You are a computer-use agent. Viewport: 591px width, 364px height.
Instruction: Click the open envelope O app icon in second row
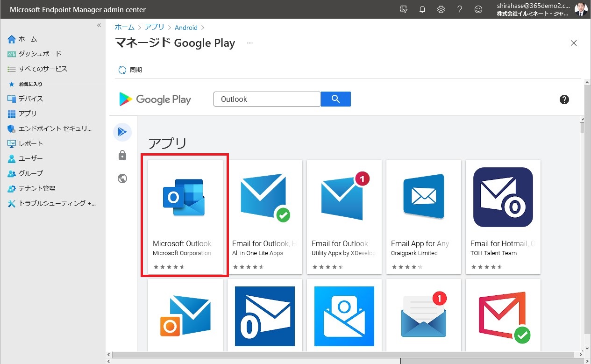[x=344, y=316]
